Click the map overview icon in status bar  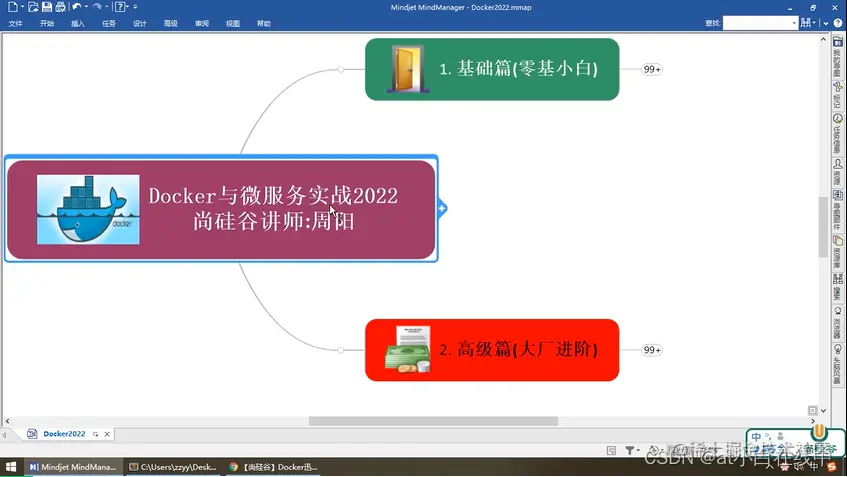(611, 450)
